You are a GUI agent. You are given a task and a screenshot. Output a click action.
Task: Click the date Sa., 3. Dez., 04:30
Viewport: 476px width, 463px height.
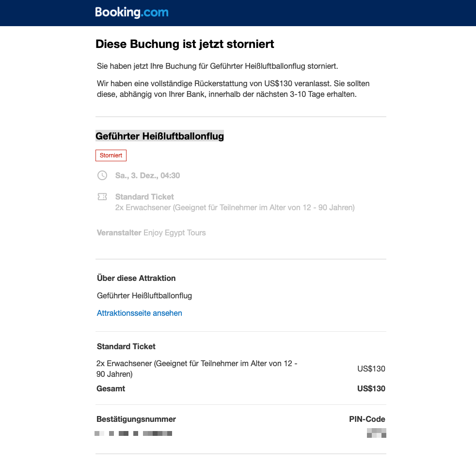tap(147, 175)
